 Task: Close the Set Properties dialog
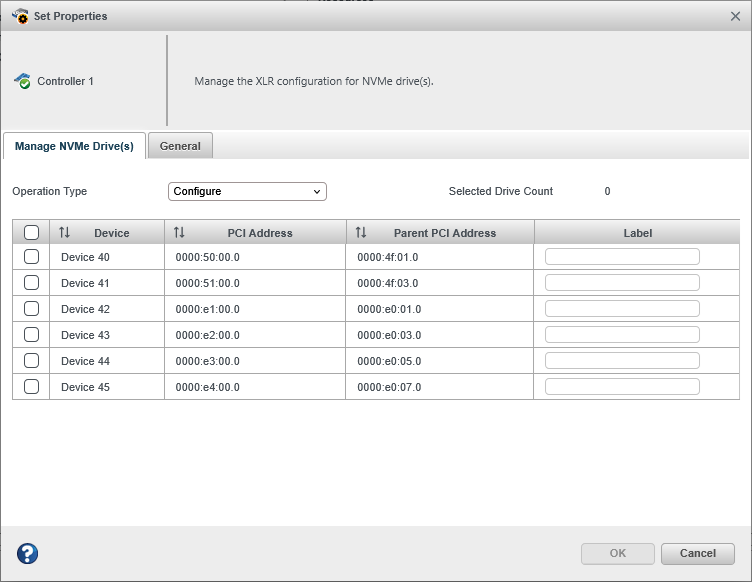(735, 16)
